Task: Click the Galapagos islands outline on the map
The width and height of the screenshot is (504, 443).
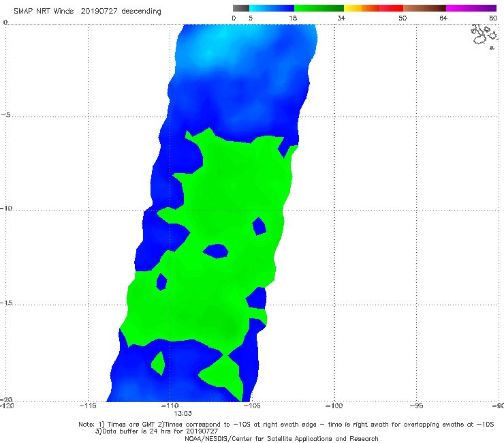Action: coord(485,36)
